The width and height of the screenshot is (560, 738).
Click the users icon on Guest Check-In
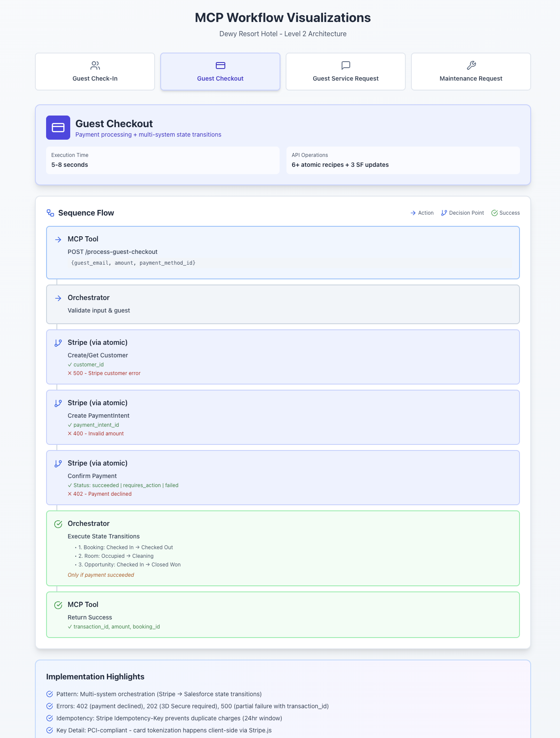click(x=95, y=66)
